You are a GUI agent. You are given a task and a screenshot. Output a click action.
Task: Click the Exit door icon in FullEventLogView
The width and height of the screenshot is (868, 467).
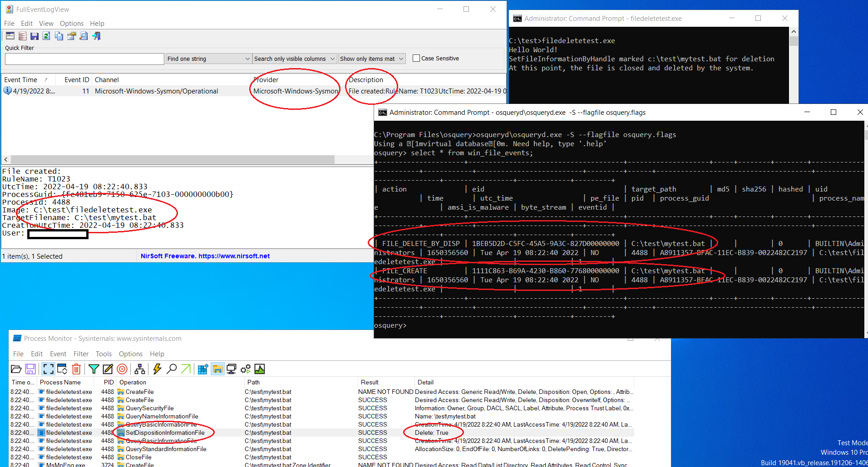[96, 36]
